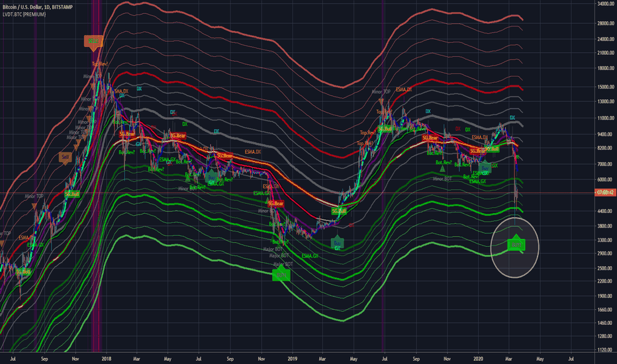Select the orange Minor TOP triangle by the June 2019 peak
Image resolution: width=617 pixels, height=364 pixels.
click(381, 102)
